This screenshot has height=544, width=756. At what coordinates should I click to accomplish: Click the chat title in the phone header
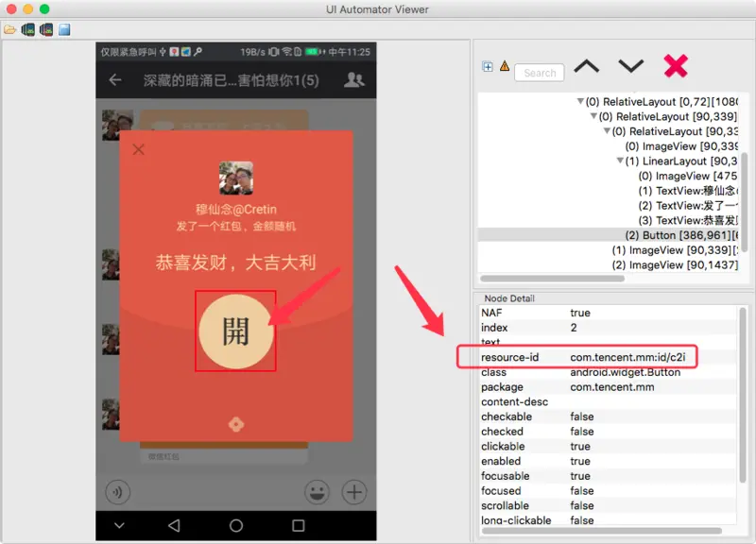tap(232, 80)
